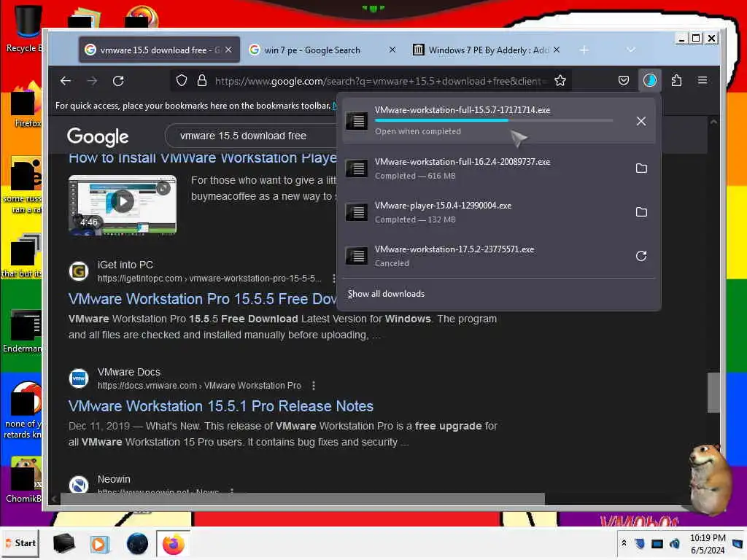Open the dark globe taskbar icon

coord(137,544)
